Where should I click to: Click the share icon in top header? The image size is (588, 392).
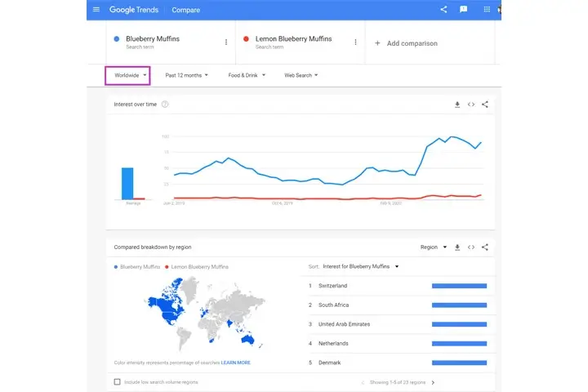[x=443, y=10]
